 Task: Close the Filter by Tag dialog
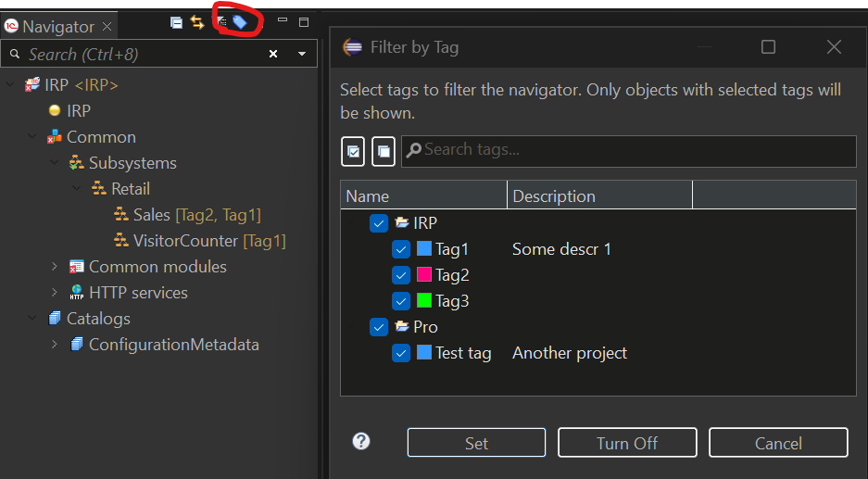(x=834, y=47)
